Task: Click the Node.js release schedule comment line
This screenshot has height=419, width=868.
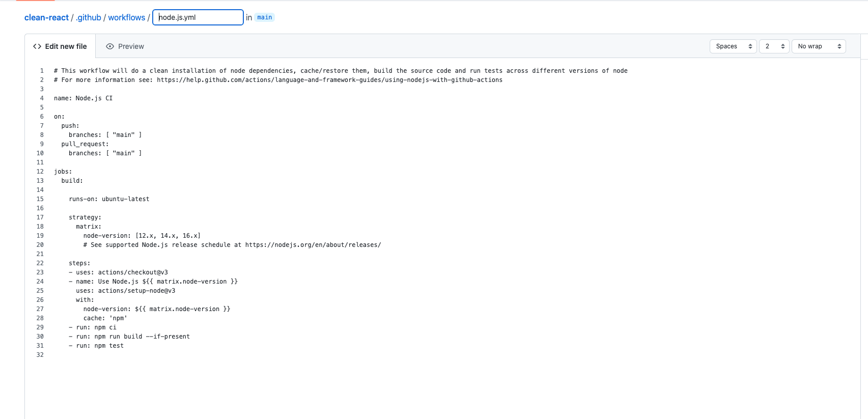Action: [232, 245]
